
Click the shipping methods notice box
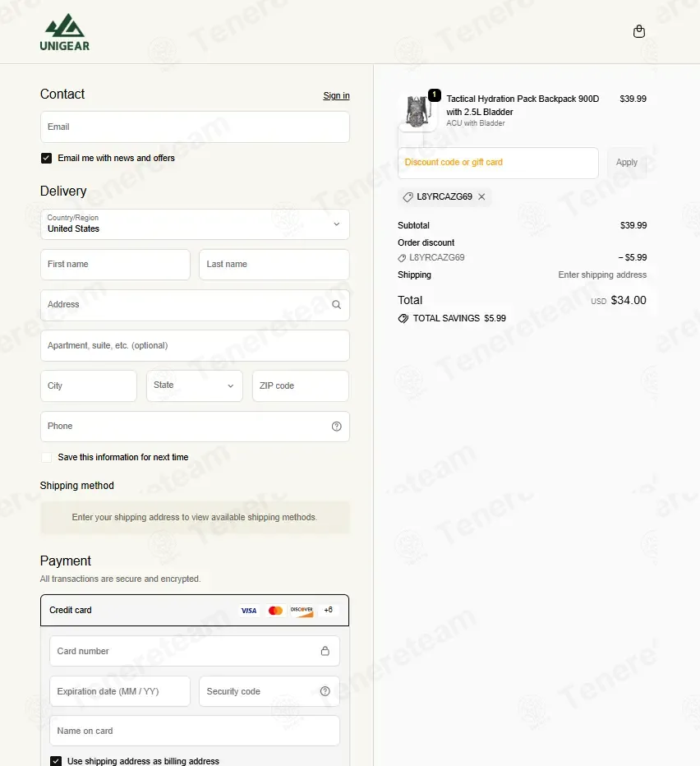195,517
